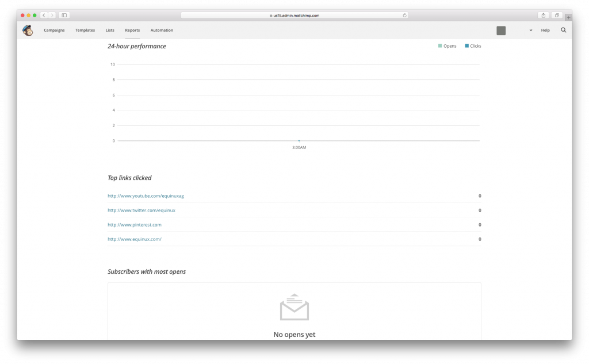Click the click count for youtube link

[x=480, y=196]
